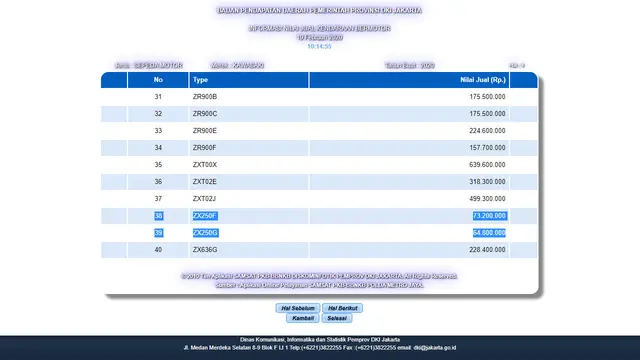Viewport: 640px width, 360px height.
Task: Select the Jenis: SEPEDA MOTOR label
Action: (x=149, y=65)
